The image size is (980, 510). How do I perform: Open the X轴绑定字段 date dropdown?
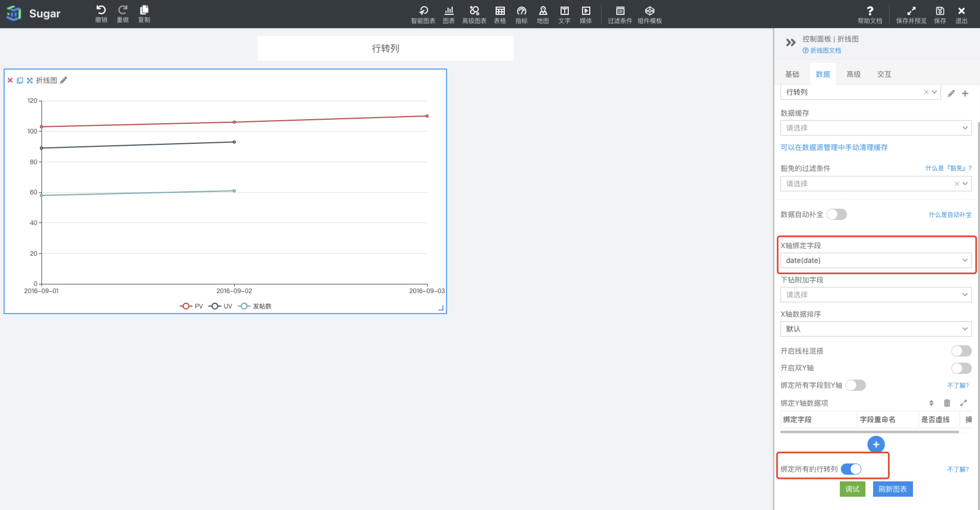click(875, 260)
